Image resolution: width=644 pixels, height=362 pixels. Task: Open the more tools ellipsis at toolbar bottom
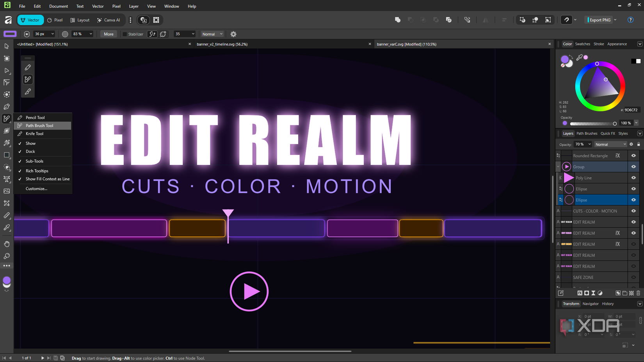click(7, 266)
